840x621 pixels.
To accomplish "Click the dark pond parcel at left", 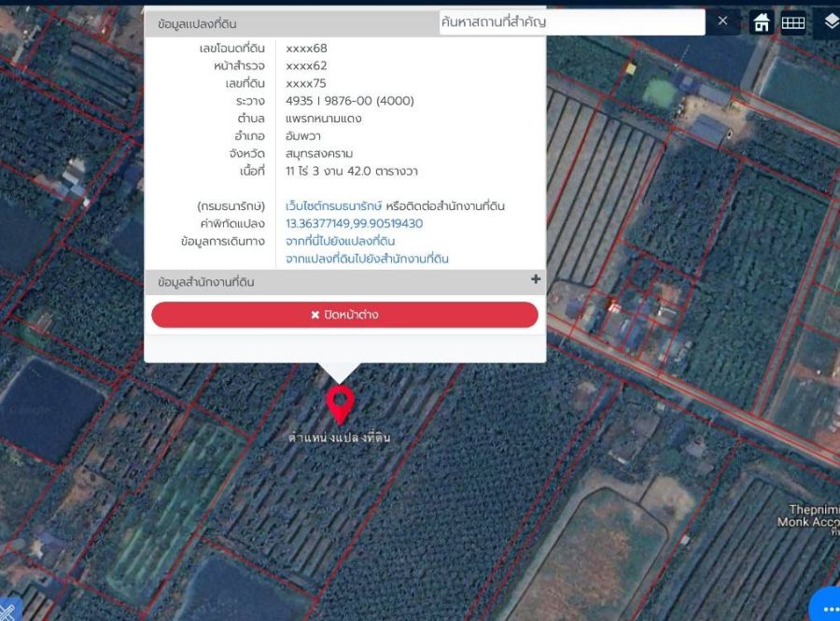I will click(x=47, y=406).
